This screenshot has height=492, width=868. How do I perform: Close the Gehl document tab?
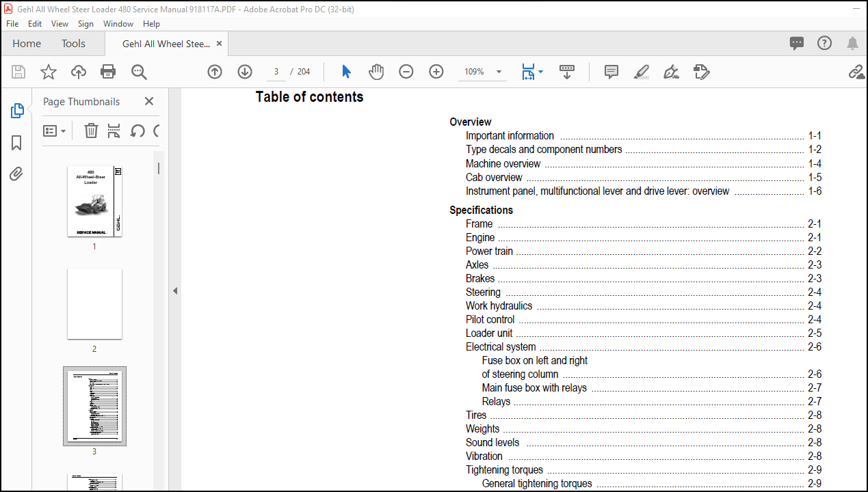tap(220, 44)
